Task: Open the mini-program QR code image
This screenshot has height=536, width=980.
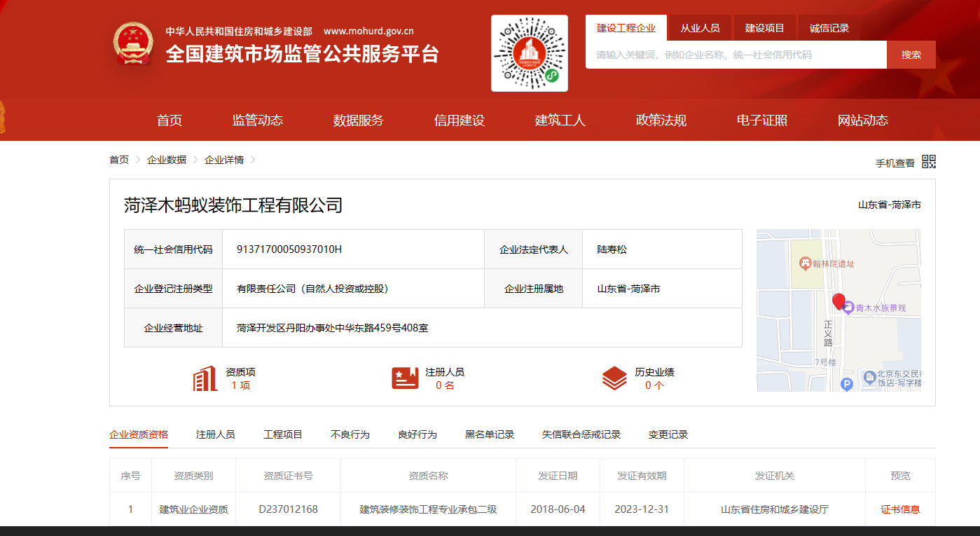Action: (x=530, y=53)
